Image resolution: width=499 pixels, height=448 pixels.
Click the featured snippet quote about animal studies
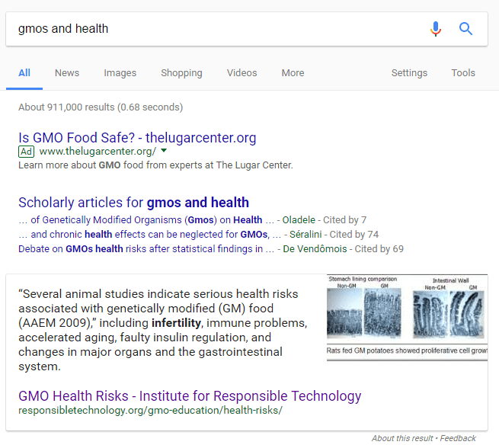click(162, 330)
